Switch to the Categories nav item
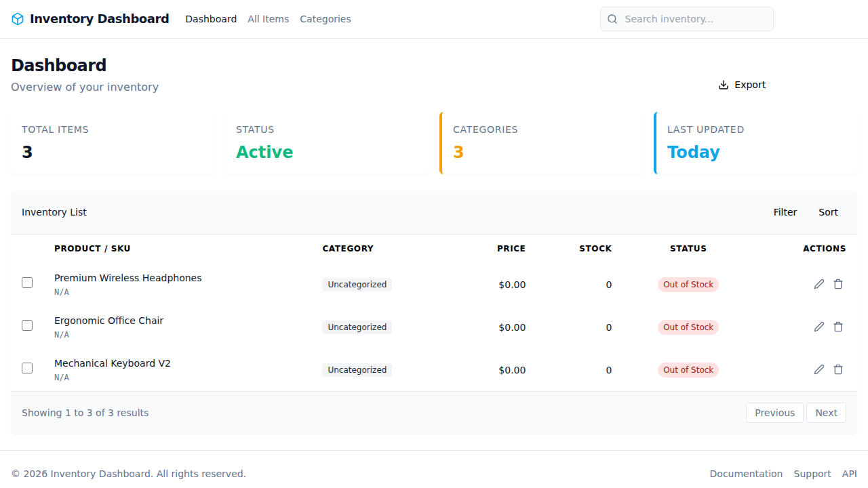868x488 pixels. (x=325, y=19)
